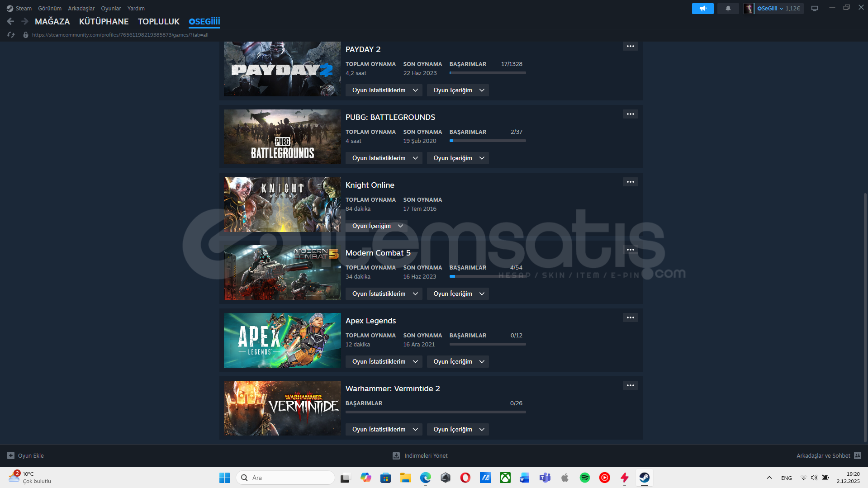Click the Big Picture mode monitor icon
The width and height of the screenshot is (868, 488).
(814, 9)
